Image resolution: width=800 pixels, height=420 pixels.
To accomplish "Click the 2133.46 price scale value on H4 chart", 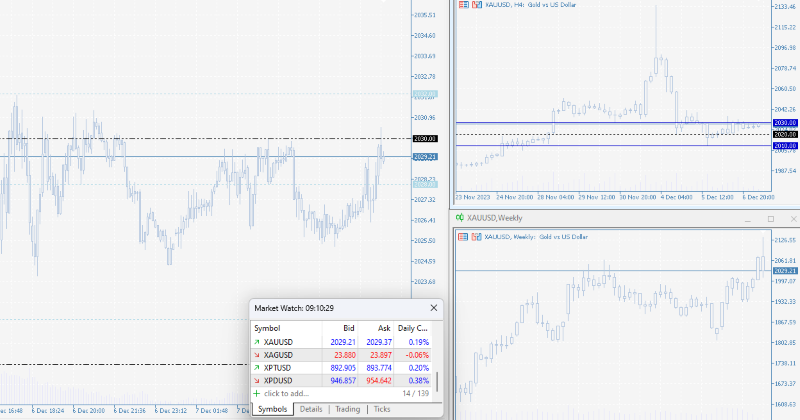I will click(x=785, y=7).
